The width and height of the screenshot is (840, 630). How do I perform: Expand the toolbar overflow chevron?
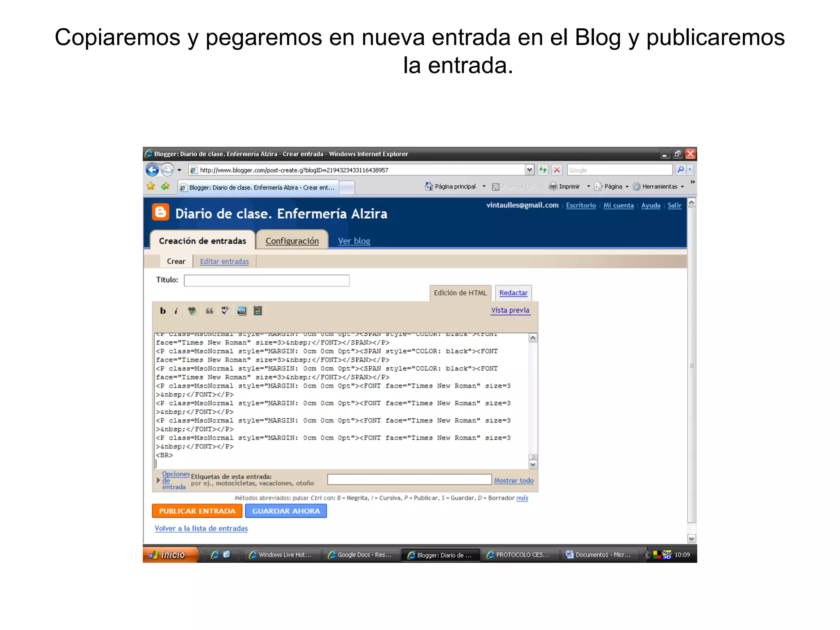click(x=692, y=182)
